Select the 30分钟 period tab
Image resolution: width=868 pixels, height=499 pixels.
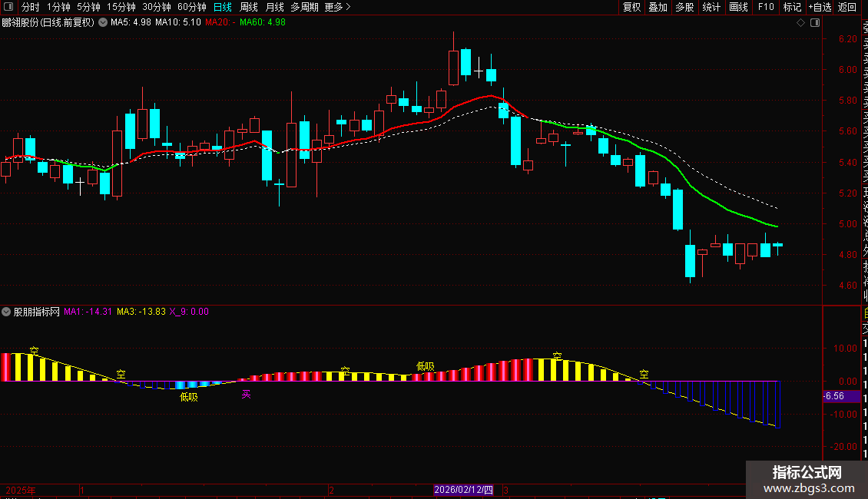pyautogui.click(x=156, y=7)
